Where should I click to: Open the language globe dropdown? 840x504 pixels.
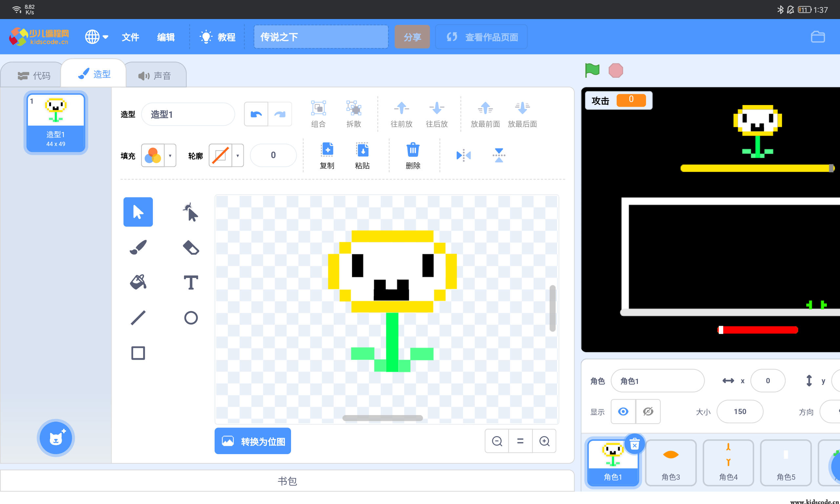click(x=96, y=37)
